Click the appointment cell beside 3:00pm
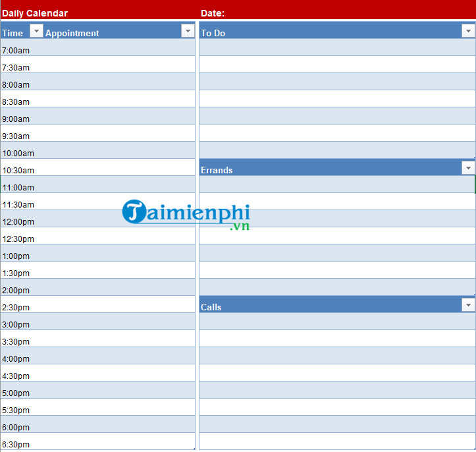Viewport: 476px width, 452px height. (x=119, y=322)
